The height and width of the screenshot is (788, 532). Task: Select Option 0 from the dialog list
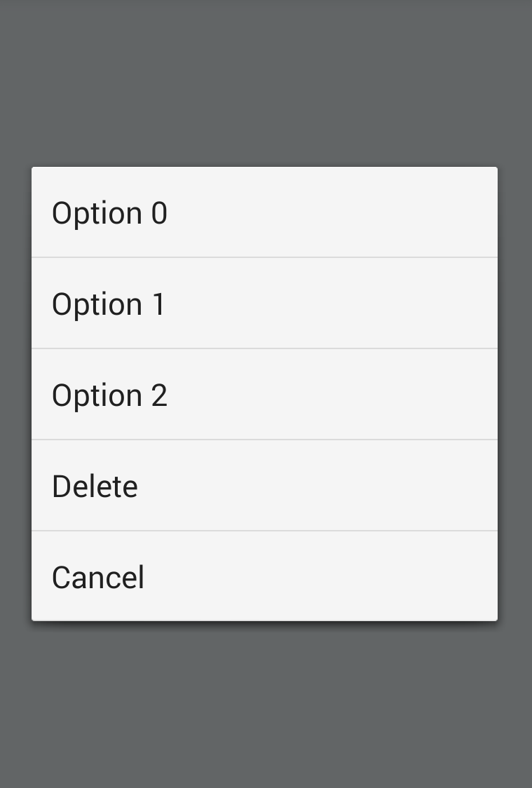(x=264, y=212)
